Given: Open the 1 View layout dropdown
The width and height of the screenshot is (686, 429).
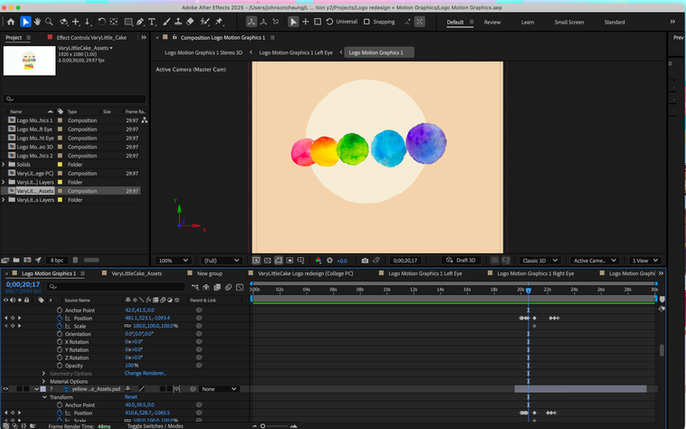Looking at the screenshot, I should (644, 261).
